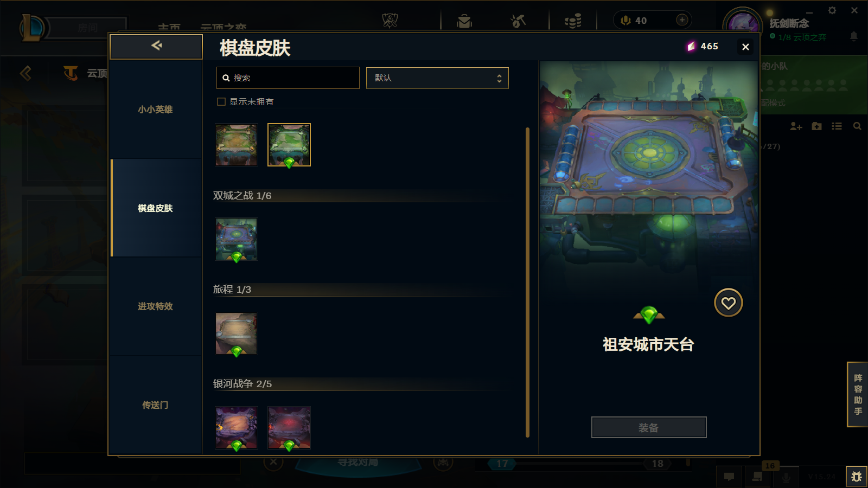
Task: Select the 旅程 arena skin thumbnail
Action: (x=236, y=333)
